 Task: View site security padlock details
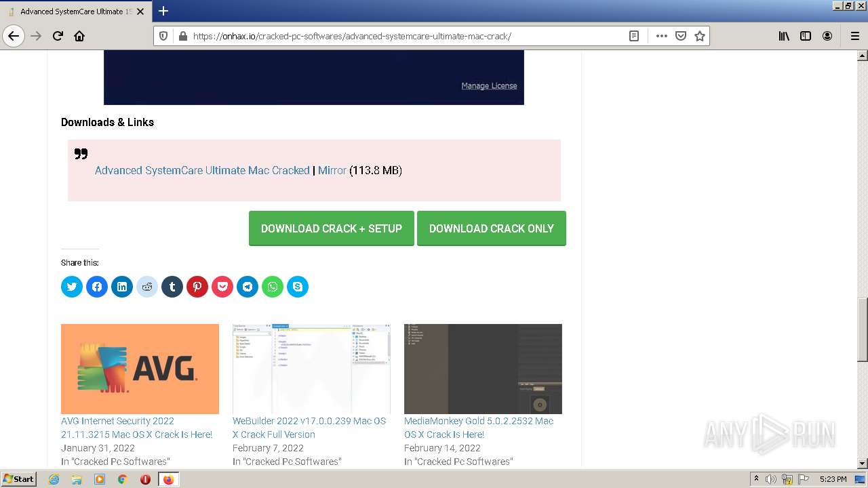tap(182, 36)
